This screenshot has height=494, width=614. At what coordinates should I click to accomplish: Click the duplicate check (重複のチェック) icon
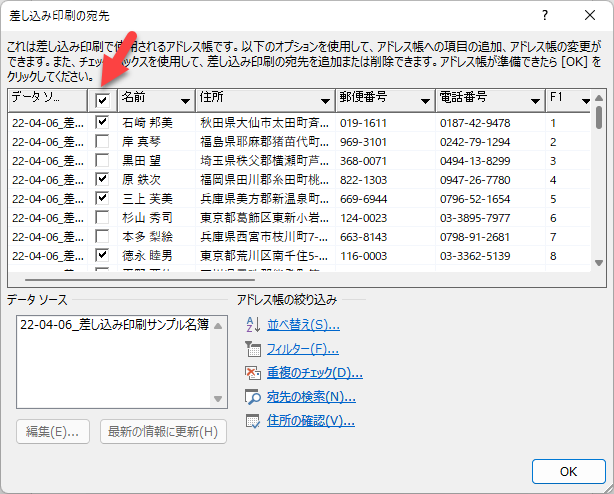[252, 372]
